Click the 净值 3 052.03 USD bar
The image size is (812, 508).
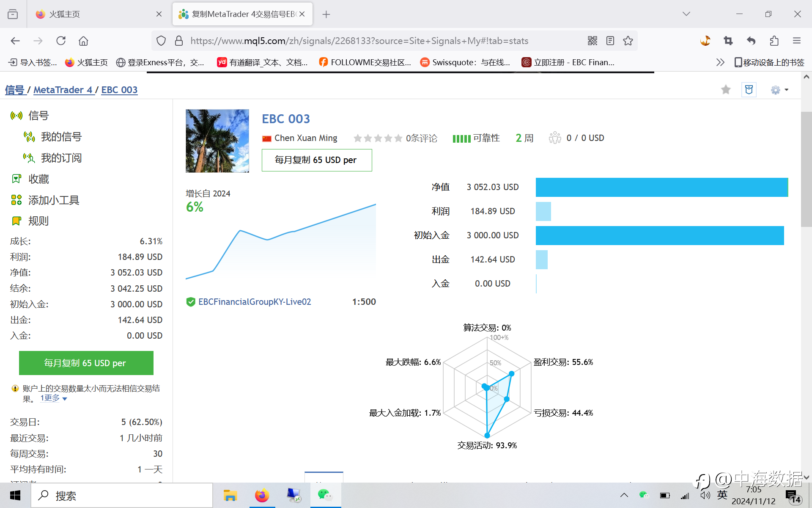pyautogui.click(x=662, y=187)
